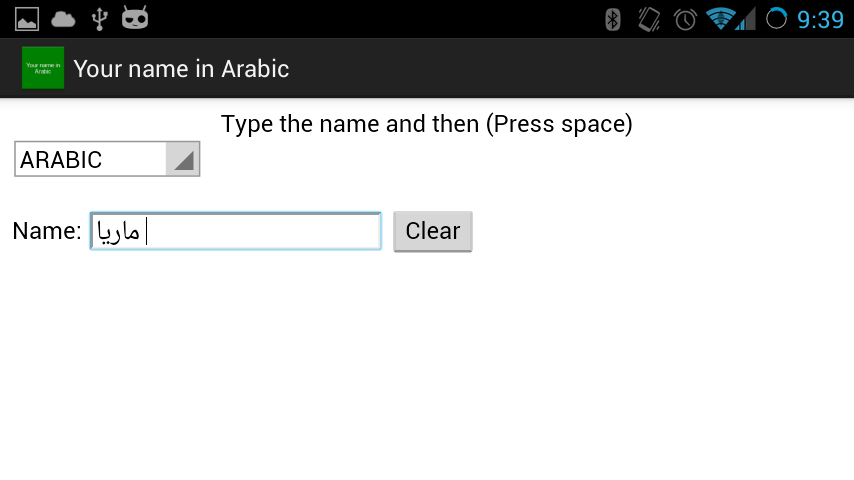Click the Arabic word inside the Name field
854x480 pixels.
pos(118,232)
